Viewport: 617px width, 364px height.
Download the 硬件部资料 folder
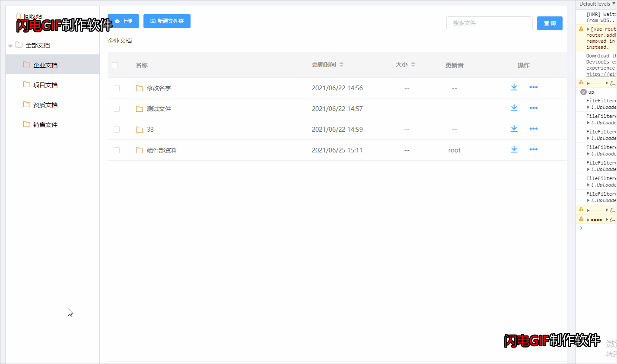pos(514,149)
